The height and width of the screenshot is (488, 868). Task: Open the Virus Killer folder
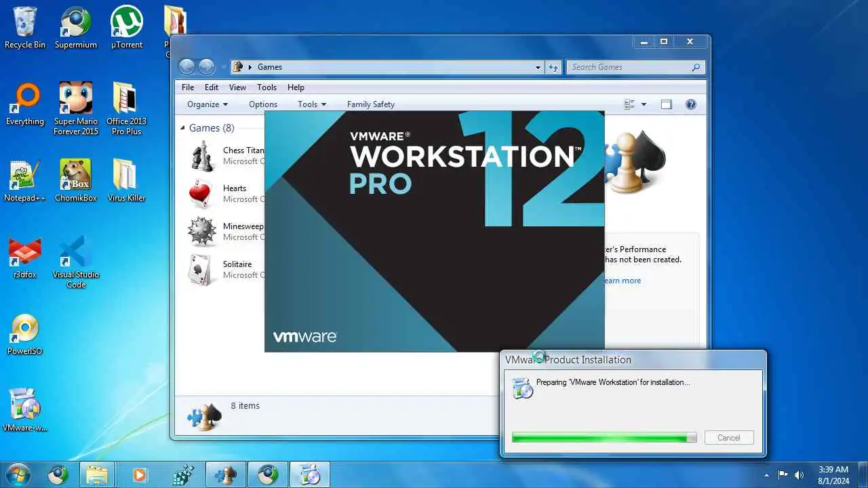point(127,181)
